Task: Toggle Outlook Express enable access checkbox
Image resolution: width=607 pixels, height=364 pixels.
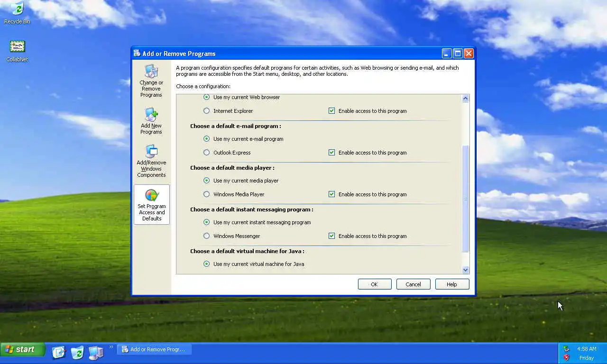Action: click(331, 153)
